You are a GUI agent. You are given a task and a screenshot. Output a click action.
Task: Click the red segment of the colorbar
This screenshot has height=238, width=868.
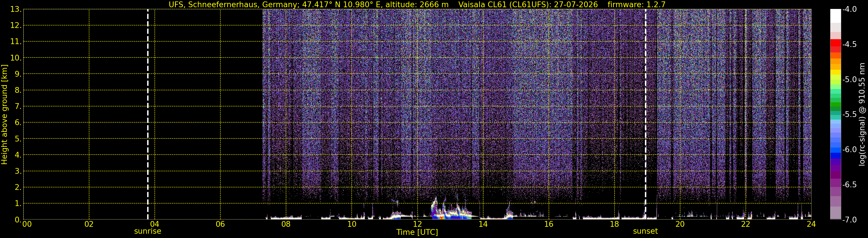tap(835, 43)
